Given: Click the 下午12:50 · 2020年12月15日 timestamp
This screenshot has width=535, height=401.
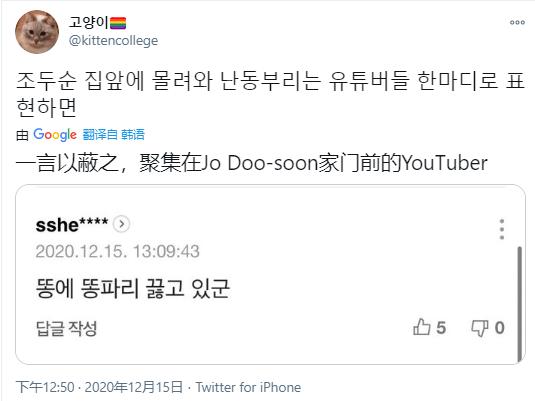Looking at the screenshot, I should [x=99, y=387].
